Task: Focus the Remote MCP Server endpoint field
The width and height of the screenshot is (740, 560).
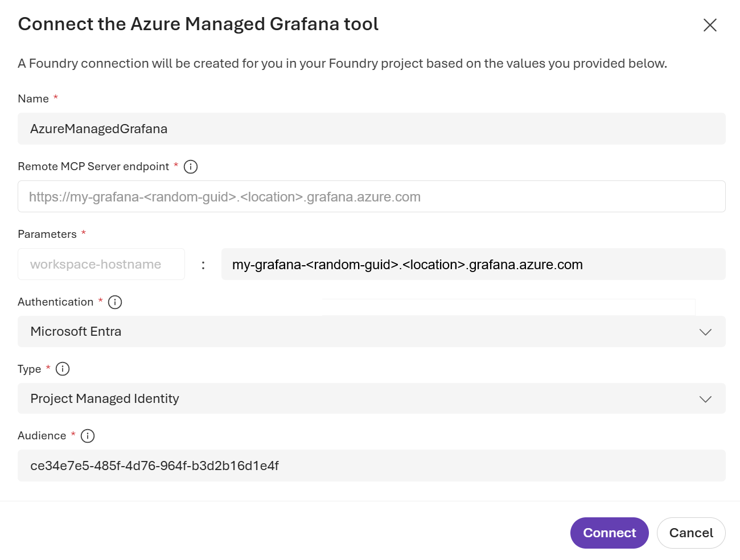Action: coord(372,196)
